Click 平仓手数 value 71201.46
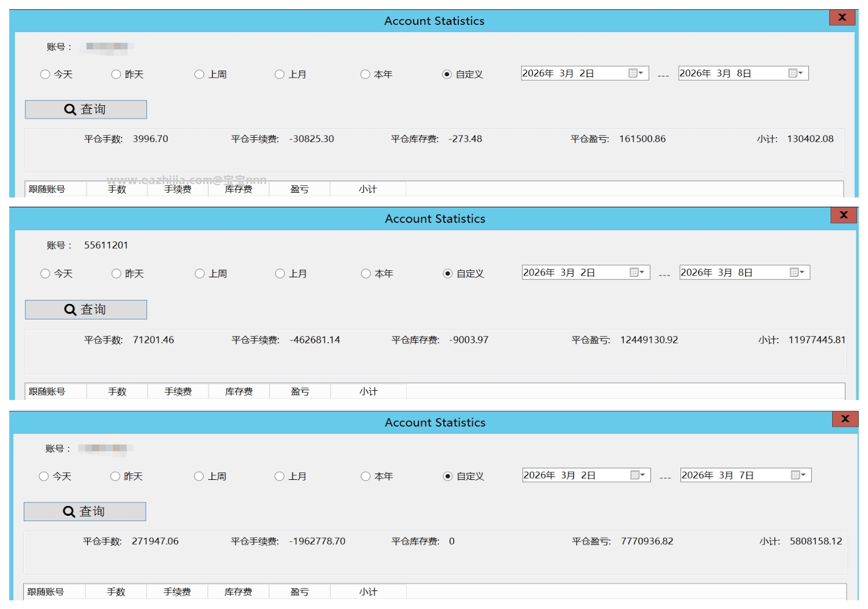The width and height of the screenshot is (868, 609). tap(153, 340)
